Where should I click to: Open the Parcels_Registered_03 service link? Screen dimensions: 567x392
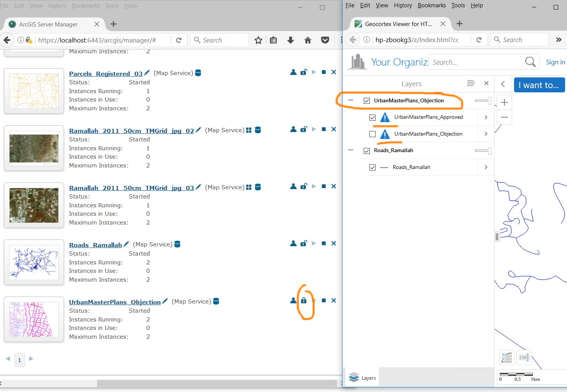point(106,74)
